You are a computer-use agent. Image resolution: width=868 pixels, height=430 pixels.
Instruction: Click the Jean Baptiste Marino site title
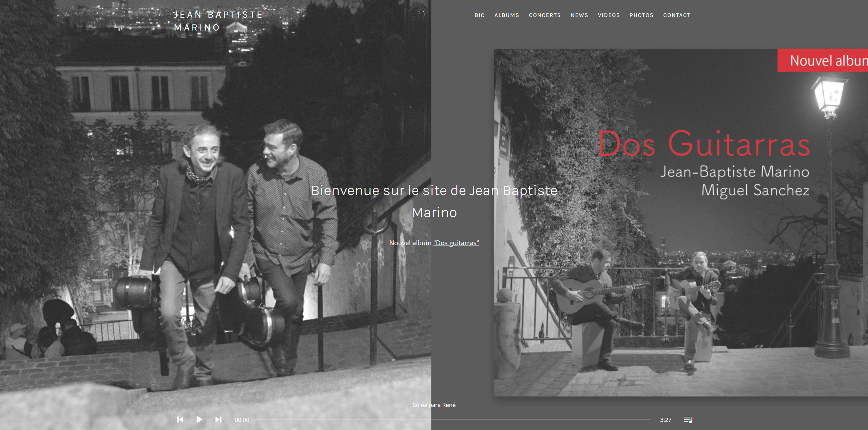[218, 21]
